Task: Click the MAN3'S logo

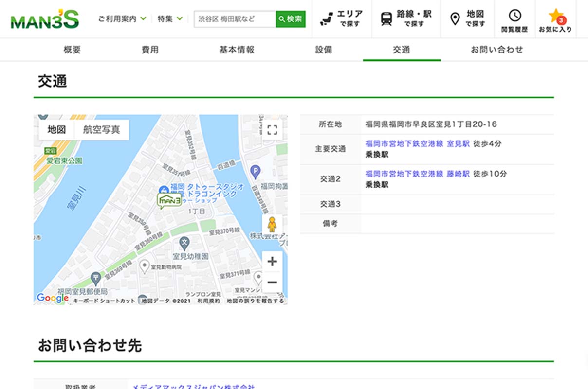Action: (44, 19)
